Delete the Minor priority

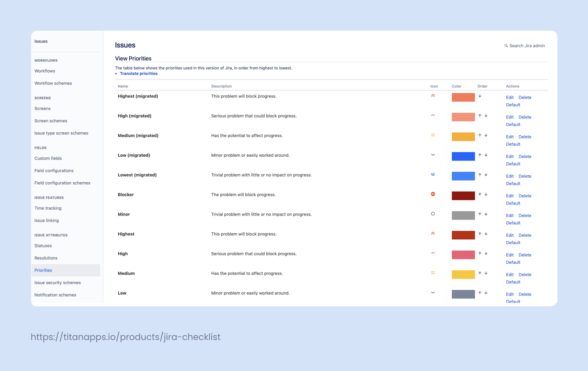tap(525, 215)
